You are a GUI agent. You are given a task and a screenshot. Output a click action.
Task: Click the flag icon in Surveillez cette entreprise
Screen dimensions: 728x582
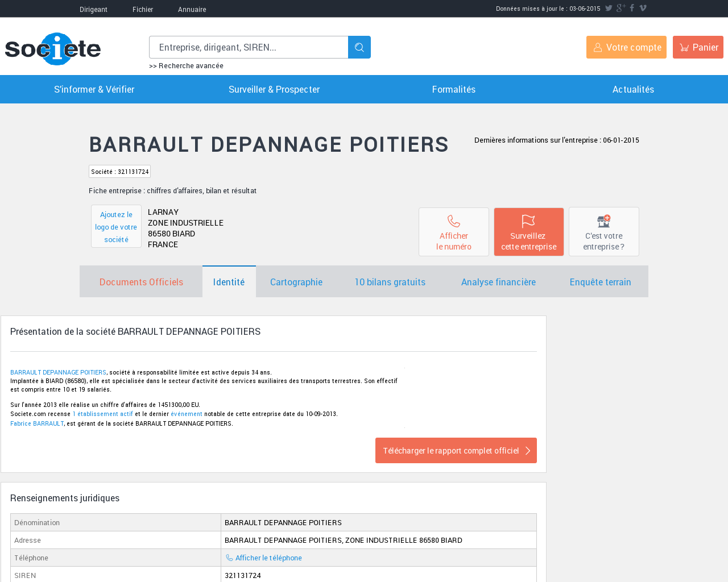(528, 221)
